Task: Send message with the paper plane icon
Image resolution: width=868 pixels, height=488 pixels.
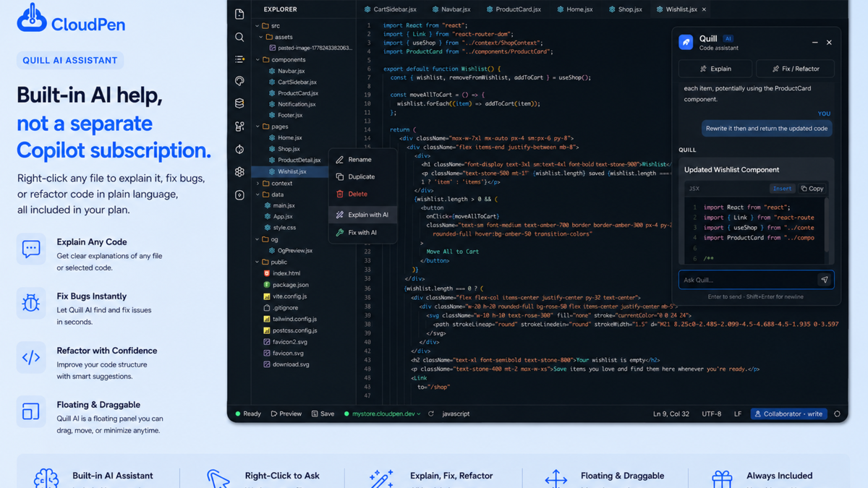Action: (x=824, y=280)
